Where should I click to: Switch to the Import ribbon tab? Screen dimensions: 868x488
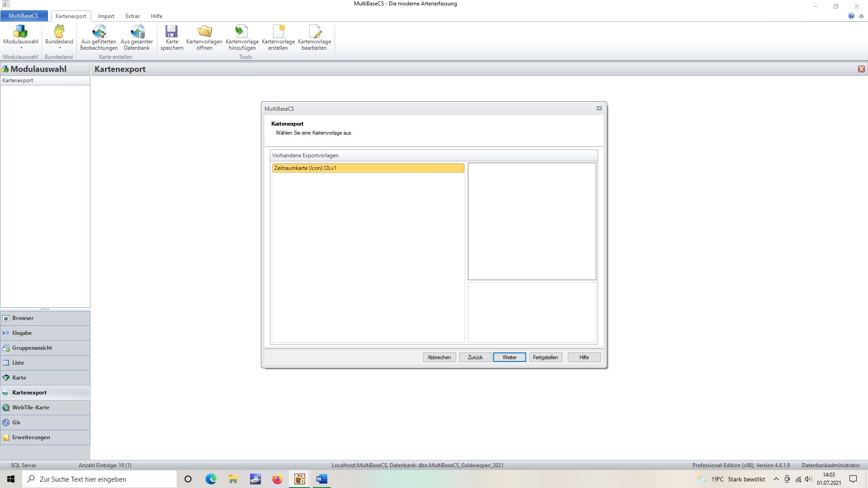pos(106,16)
